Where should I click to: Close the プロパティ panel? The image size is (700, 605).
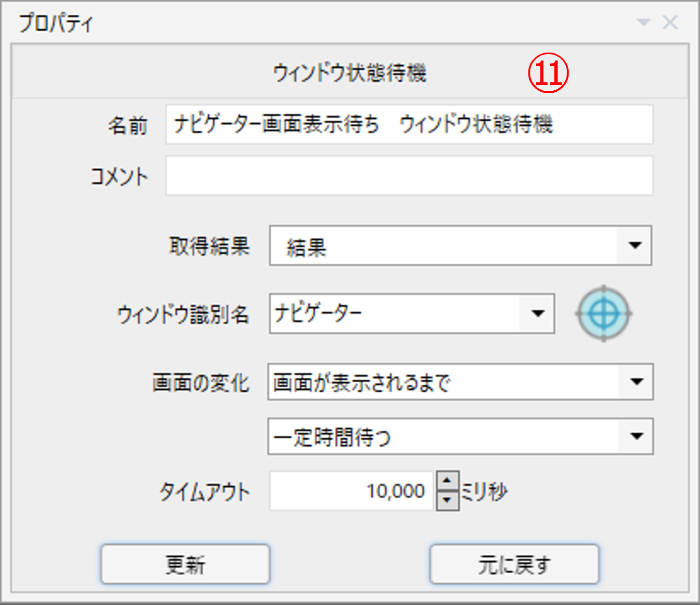click(x=670, y=22)
